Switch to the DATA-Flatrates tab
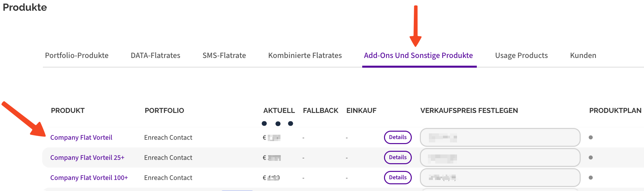Viewport: 644px width, 191px height. click(x=155, y=56)
